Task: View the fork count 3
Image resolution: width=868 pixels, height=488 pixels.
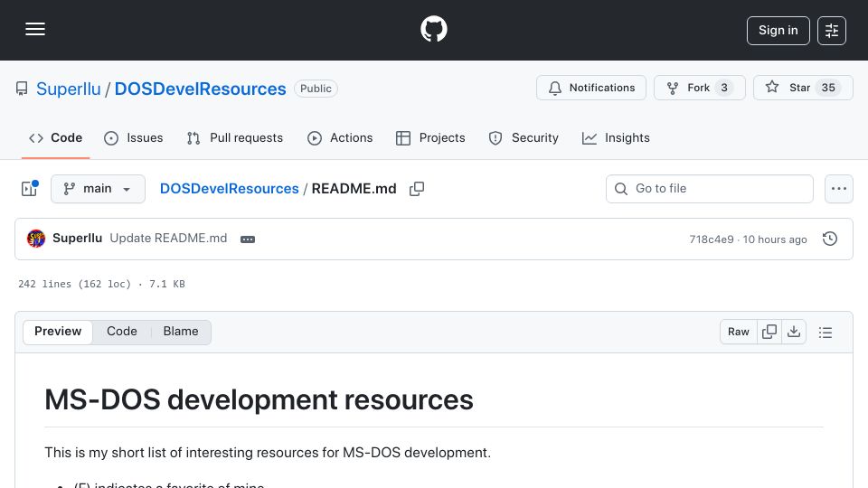Action: tap(724, 88)
